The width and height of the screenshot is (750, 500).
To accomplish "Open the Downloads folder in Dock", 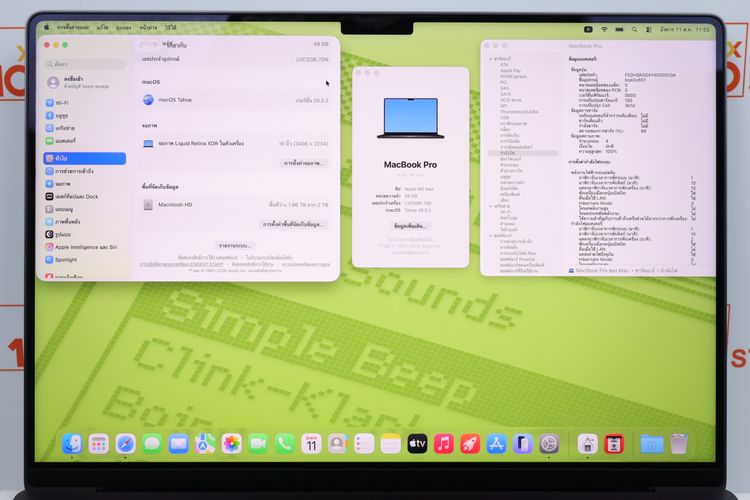I will point(651,444).
